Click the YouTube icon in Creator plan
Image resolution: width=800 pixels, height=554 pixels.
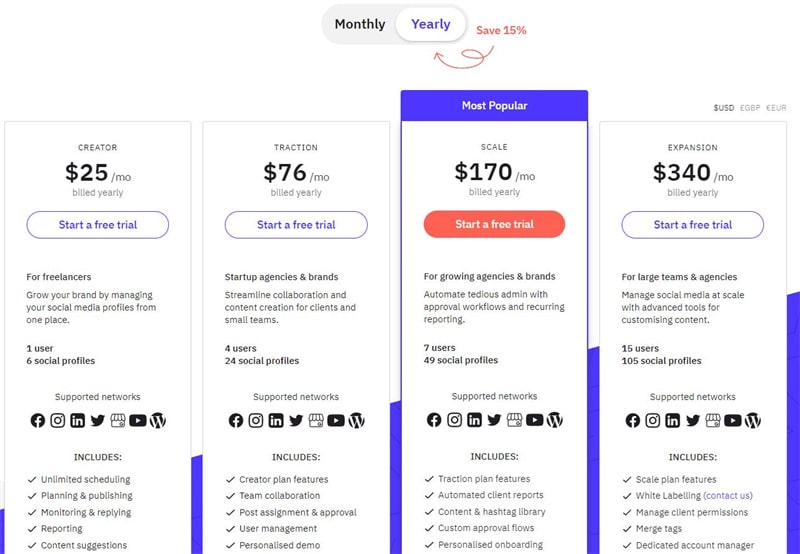138,420
